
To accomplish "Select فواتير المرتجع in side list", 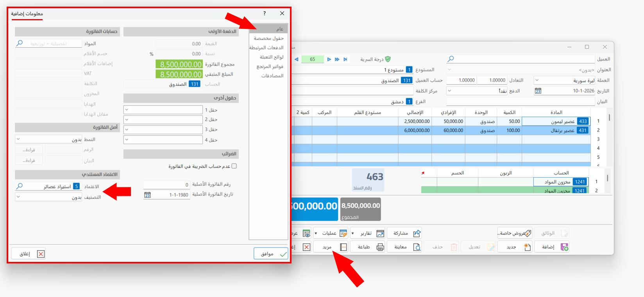I will point(268,66).
